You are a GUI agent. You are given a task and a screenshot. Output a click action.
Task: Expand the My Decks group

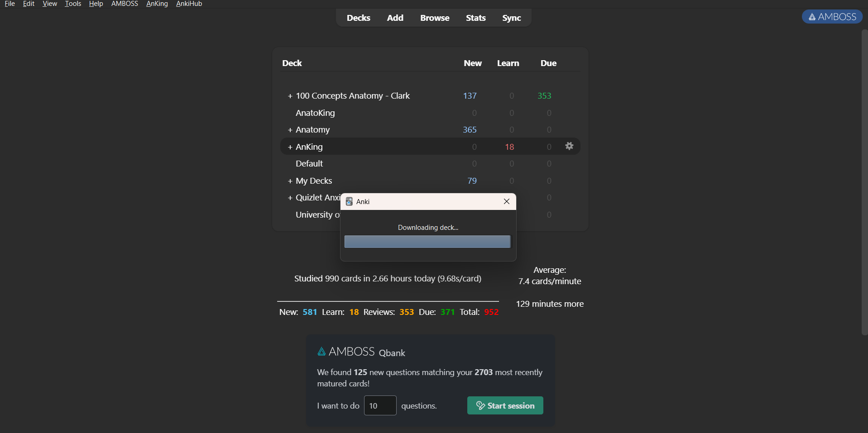pyautogui.click(x=290, y=181)
